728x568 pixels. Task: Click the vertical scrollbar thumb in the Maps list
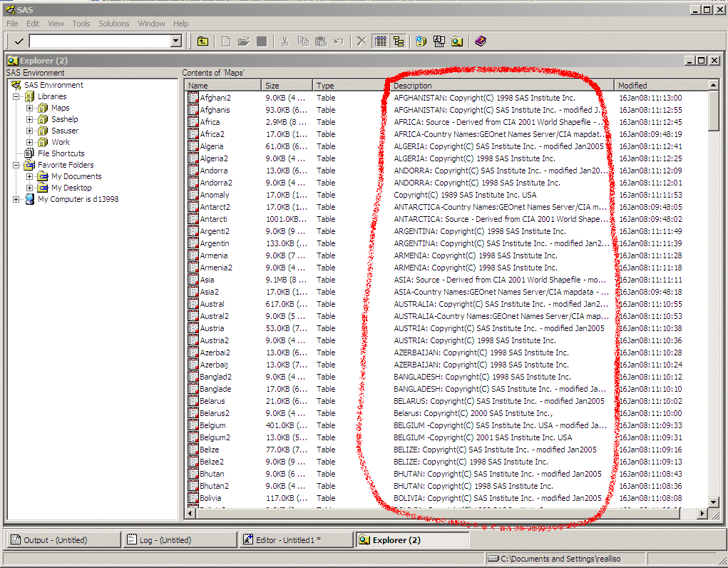pyautogui.click(x=714, y=111)
